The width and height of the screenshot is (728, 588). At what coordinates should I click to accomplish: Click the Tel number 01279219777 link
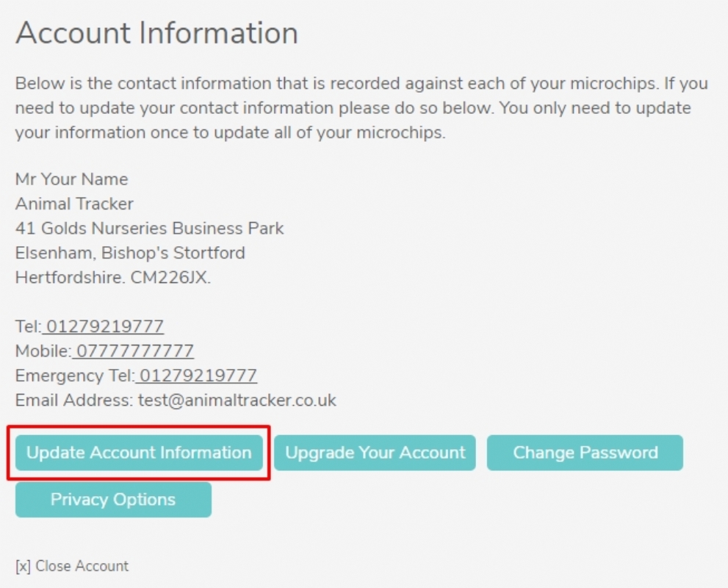pyautogui.click(x=104, y=326)
